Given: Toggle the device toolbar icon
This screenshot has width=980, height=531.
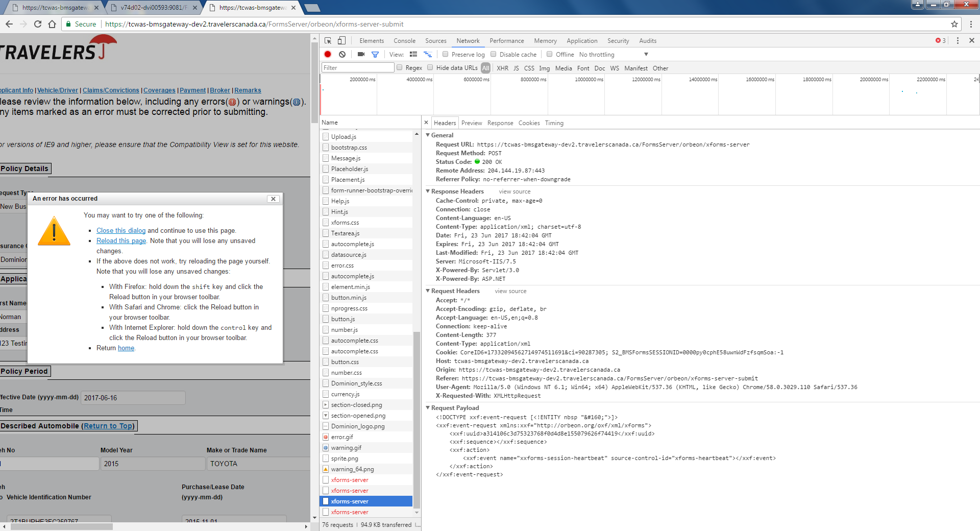Looking at the screenshot, I should (341, 41).
